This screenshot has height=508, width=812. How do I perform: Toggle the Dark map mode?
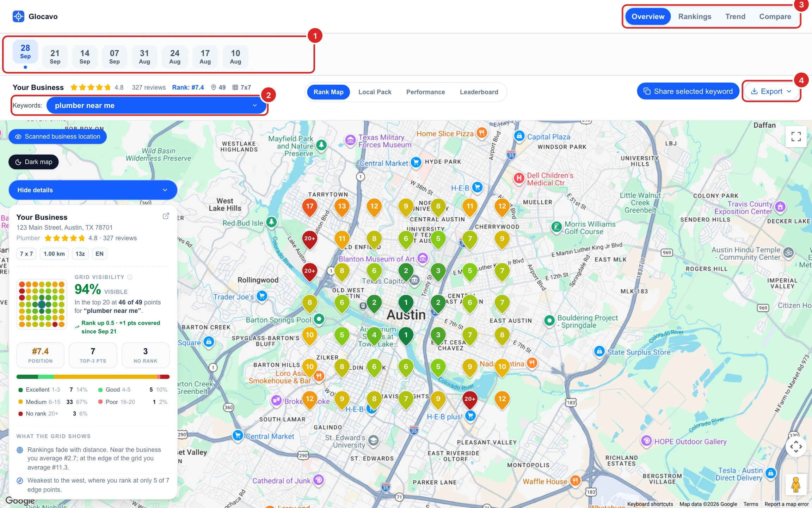point(33,162)
